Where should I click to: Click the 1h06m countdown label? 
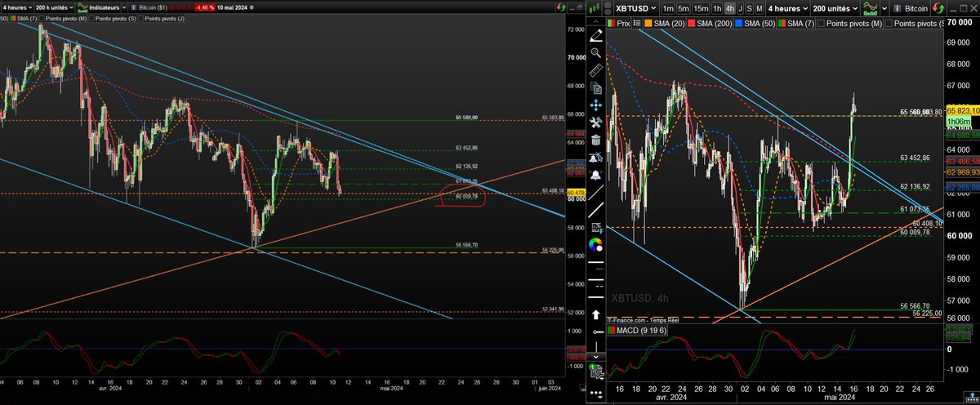[x=957, y=119]
